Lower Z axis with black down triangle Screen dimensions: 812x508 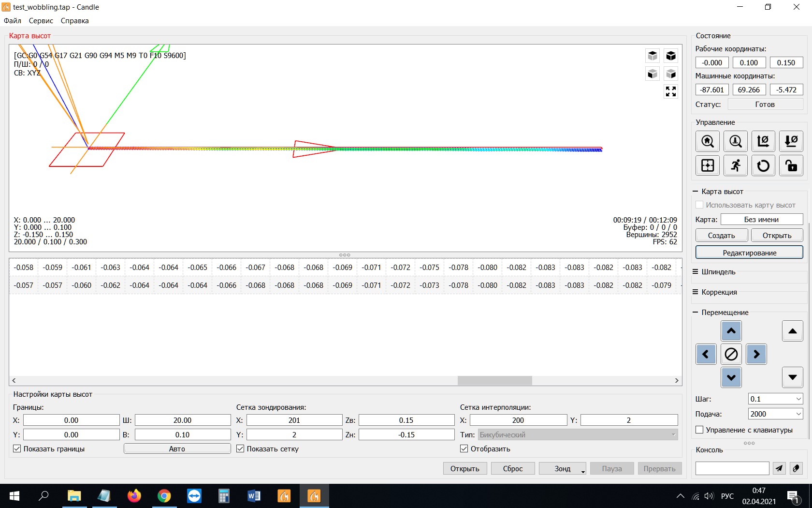click(x=793, y=377)
